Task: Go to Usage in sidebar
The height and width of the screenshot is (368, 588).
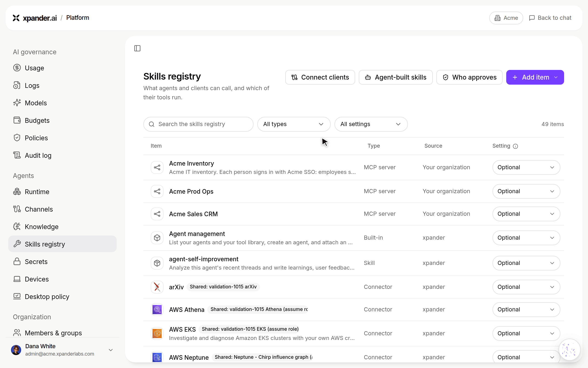Action: (x=62, y=68)
